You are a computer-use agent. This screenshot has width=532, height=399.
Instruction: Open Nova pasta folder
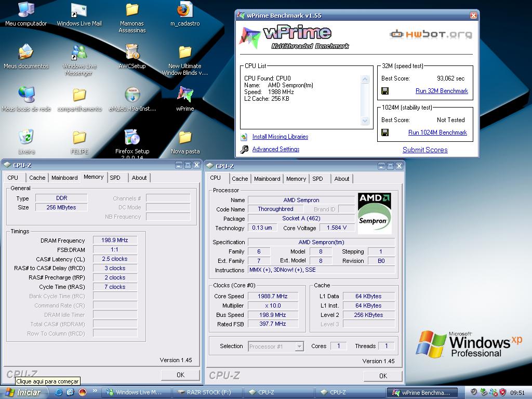(185, 142)
